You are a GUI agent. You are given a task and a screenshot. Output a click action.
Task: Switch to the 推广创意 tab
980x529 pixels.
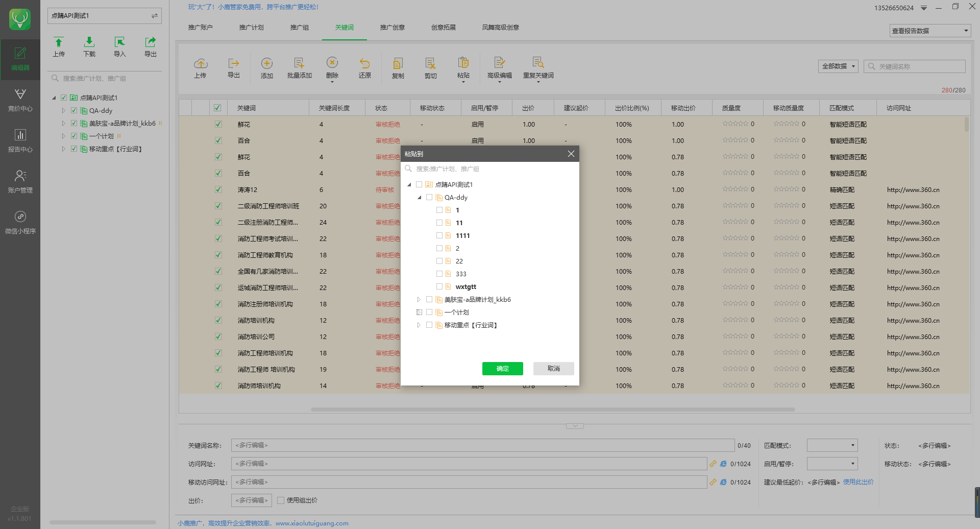(x=393, y=28)
